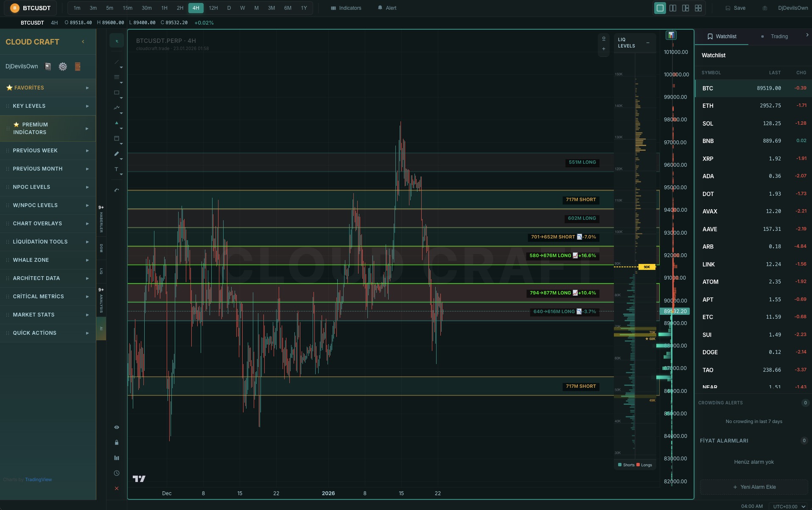Screen dimensions: 812x510
Task: Open the DOM vertical tab
Action: 101,248
